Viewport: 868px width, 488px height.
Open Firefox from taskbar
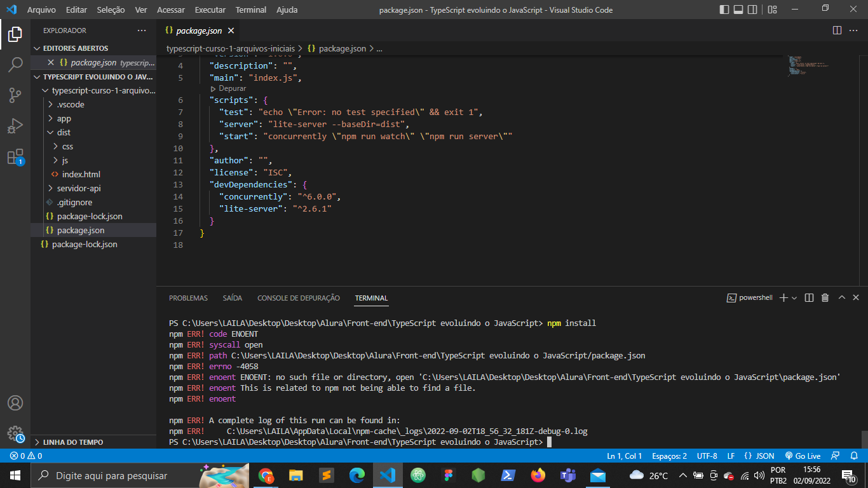(x=539, y=475)
